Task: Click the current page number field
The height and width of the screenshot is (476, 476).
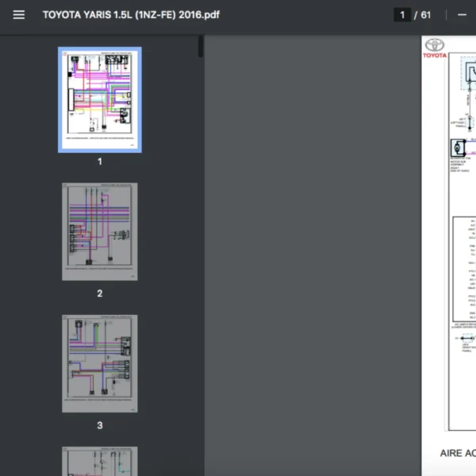Action: tap(403, 15)
